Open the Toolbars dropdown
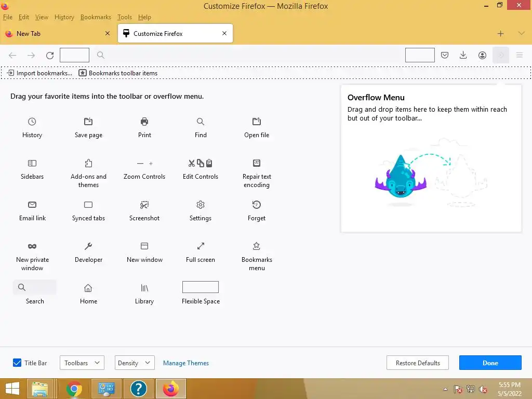This screenshot has height=399, width=532. click(x=82, y=363)
